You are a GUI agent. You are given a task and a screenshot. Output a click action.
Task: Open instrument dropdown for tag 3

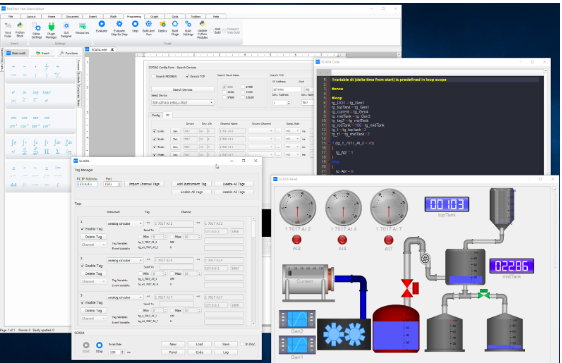125,297
